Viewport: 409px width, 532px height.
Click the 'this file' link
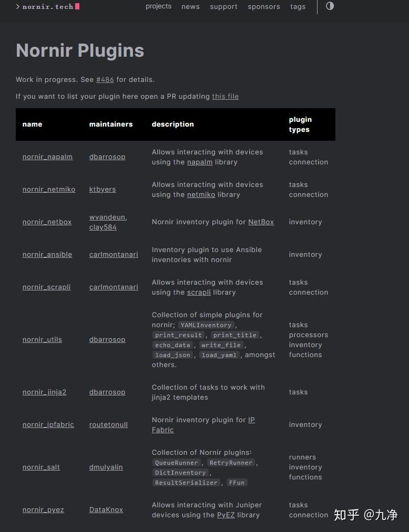click(225, 97)
